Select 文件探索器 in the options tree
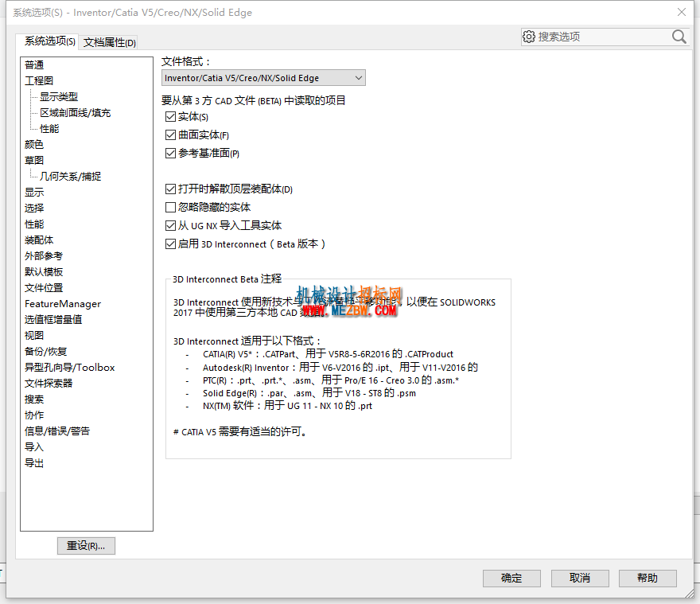The image size is (700, 604). pos(49,384)
